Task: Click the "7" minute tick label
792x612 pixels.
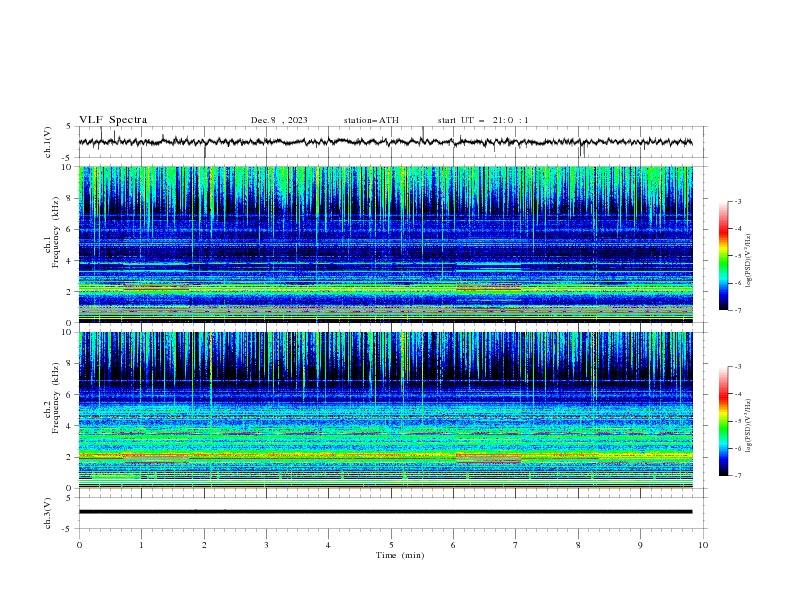Action: tap(516, 545)
